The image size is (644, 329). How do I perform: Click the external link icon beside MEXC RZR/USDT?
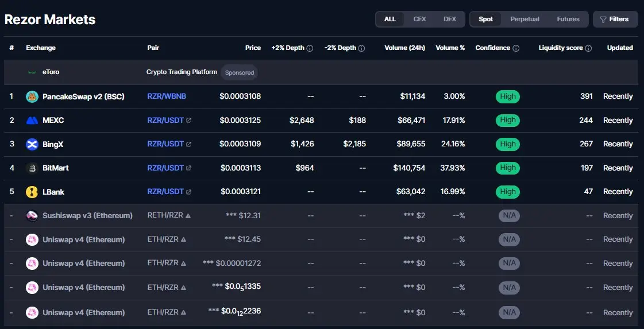click(x=188, y=121)
